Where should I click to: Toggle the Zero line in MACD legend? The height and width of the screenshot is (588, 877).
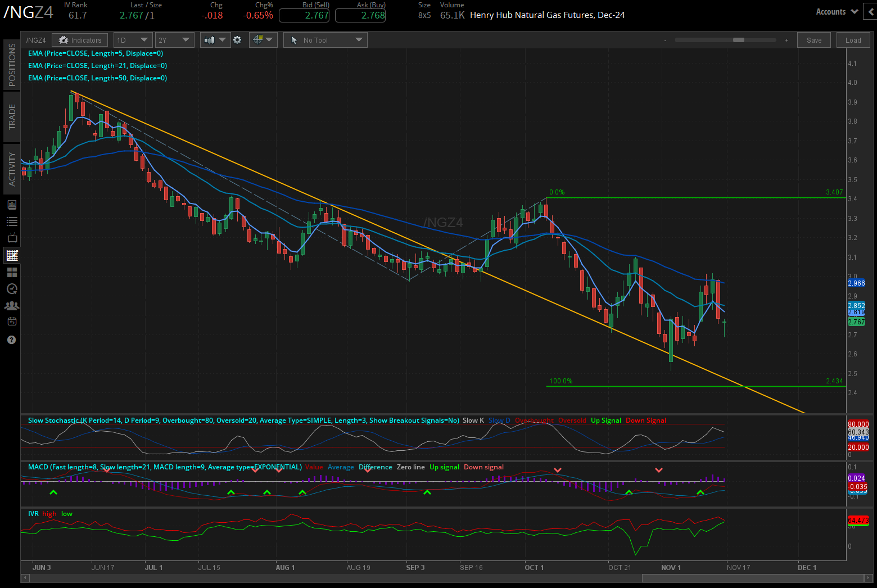click(x=410, y=467)
